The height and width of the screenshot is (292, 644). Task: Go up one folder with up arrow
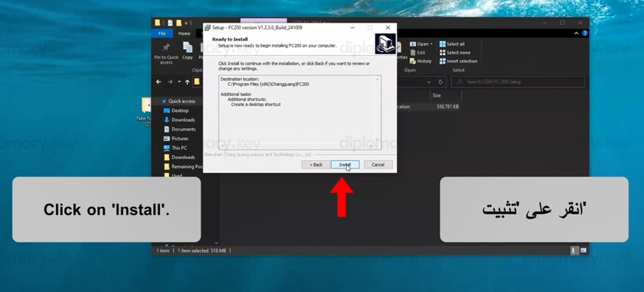click(187, 82)
